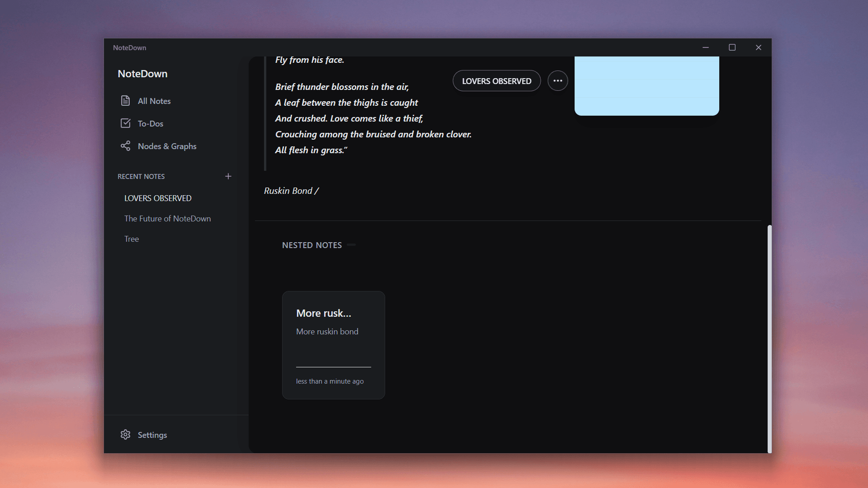Select 'The Future of NoteDown' recent note
This screenshot has height=488, width=868.
[x=167, y=218]
